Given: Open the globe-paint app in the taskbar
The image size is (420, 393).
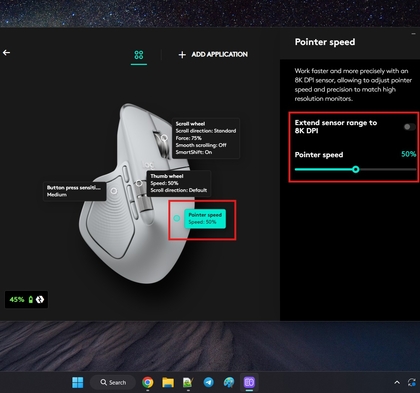Looking at the screenshot, I should (x=229, y=382).
